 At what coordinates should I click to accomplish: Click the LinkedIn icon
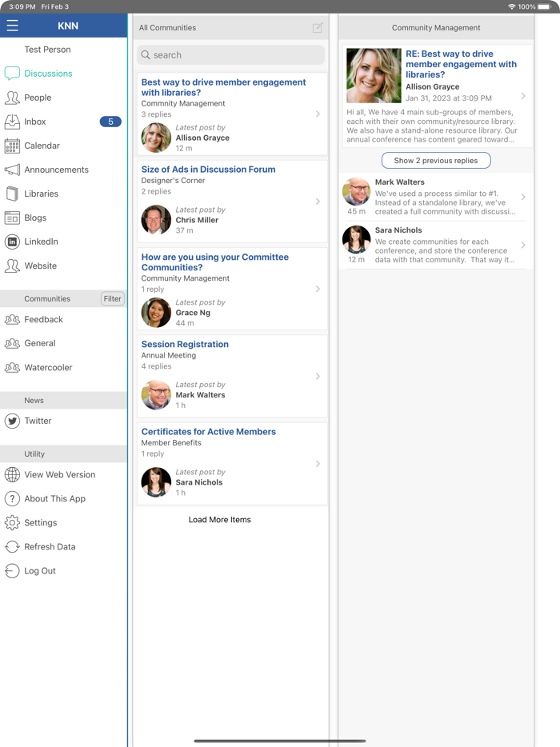click(12, 242)
